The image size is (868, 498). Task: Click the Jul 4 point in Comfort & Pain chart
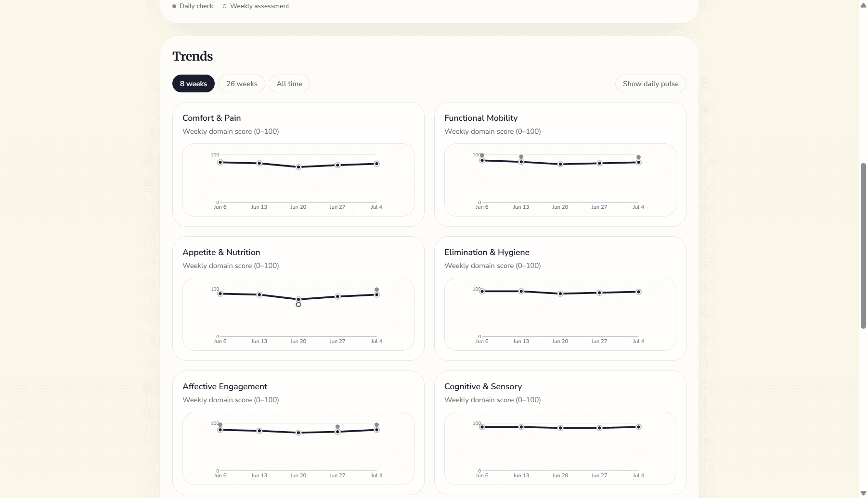pyautogui.click(x=376, y=164)
